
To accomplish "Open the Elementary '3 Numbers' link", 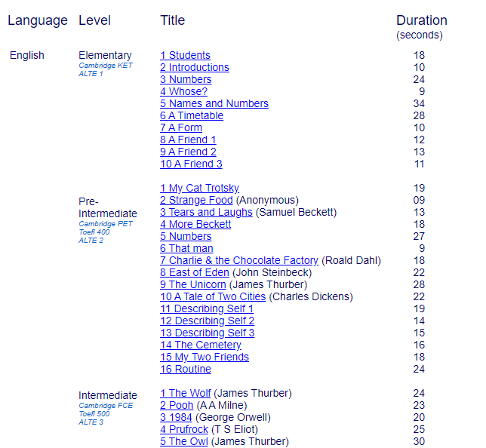I will [186, 79].
